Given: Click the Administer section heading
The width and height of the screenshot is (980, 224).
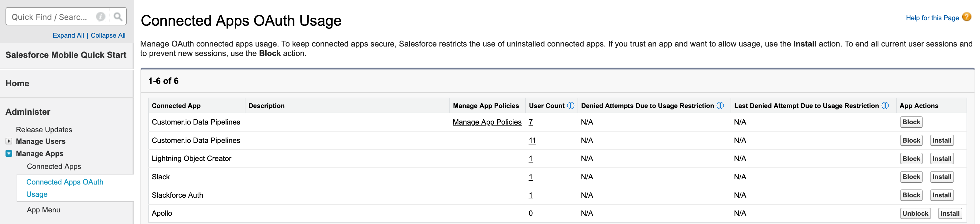Looking at the screenshot, I should pos(28,112).
